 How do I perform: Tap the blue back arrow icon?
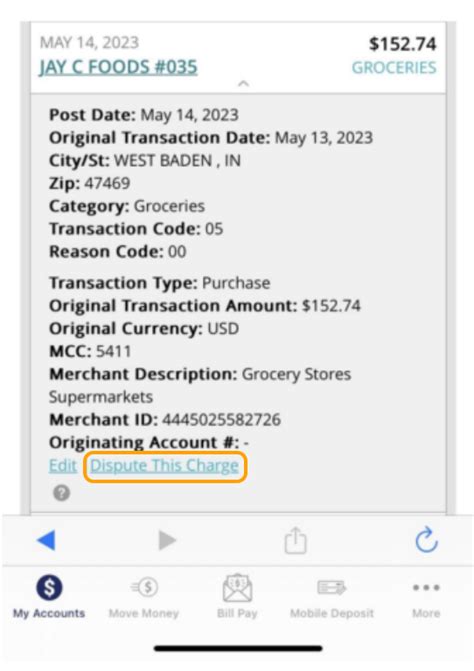(47, 540)
